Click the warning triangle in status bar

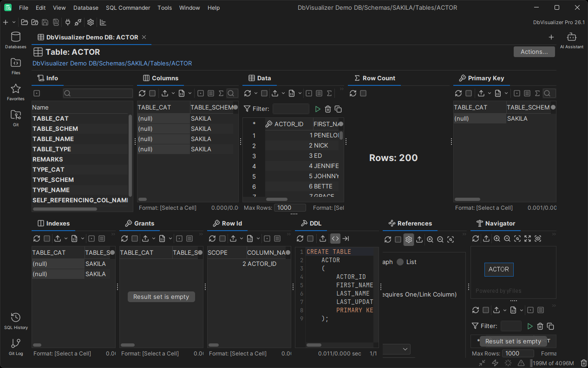pos(521,363)
